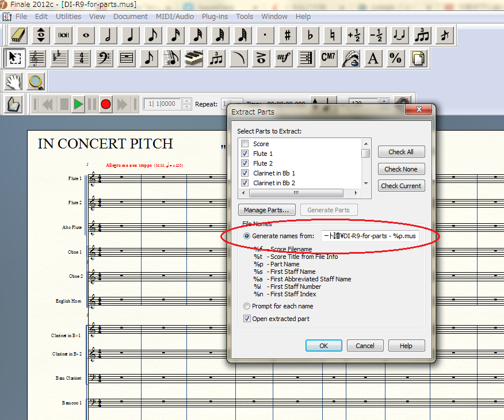
Task: Open the Chord tool labeled CM7
Action: (329, 58)
